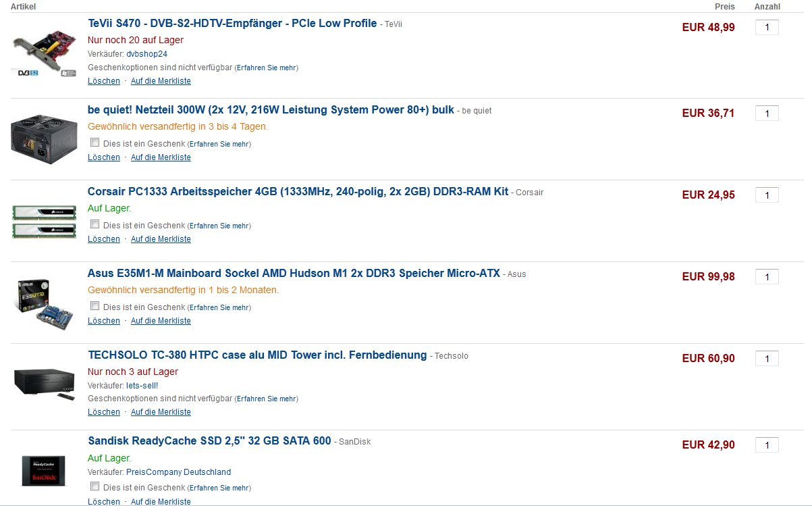The width and height of the screenshot is (812, 506).
Task: Click Löschen under be quiet! Netzteil item
Action: 104,157
